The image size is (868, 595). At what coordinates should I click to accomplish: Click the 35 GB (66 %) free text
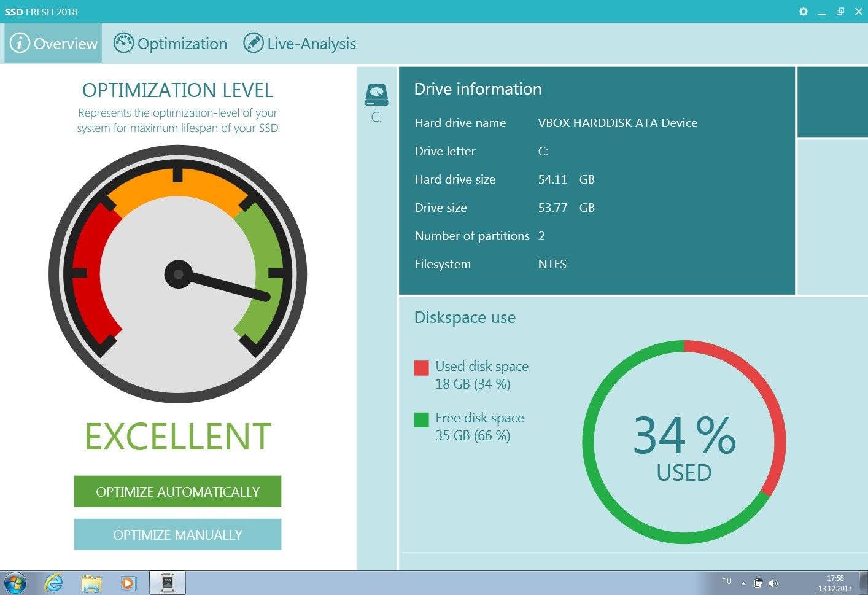473,435
